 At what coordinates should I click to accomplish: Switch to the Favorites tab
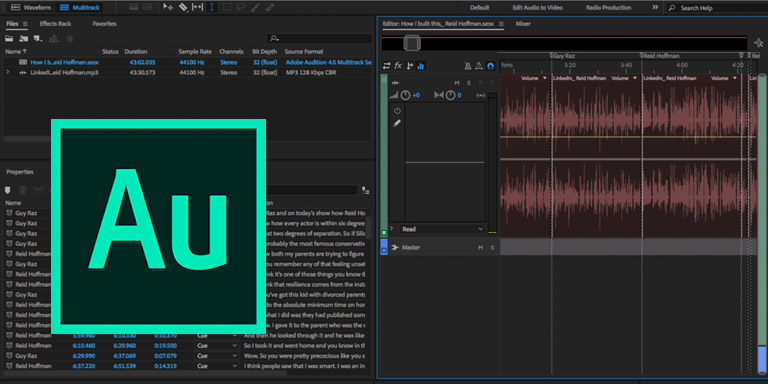(104, 24)
